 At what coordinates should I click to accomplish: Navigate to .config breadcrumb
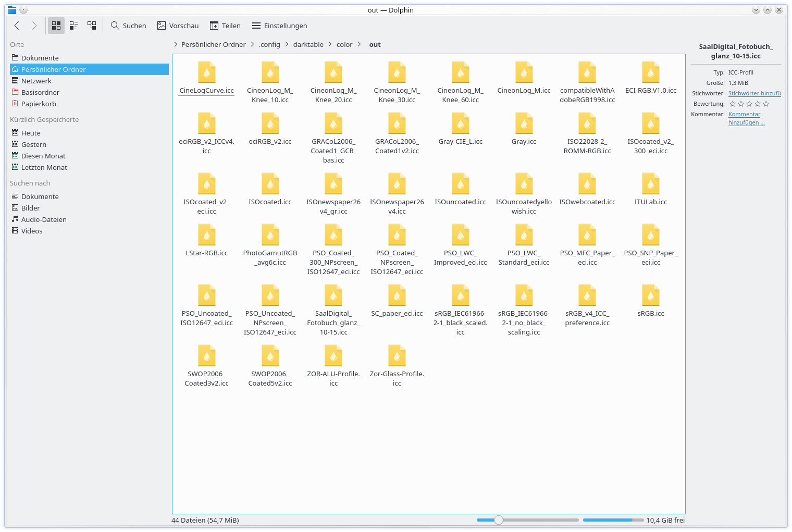(269, 44)
